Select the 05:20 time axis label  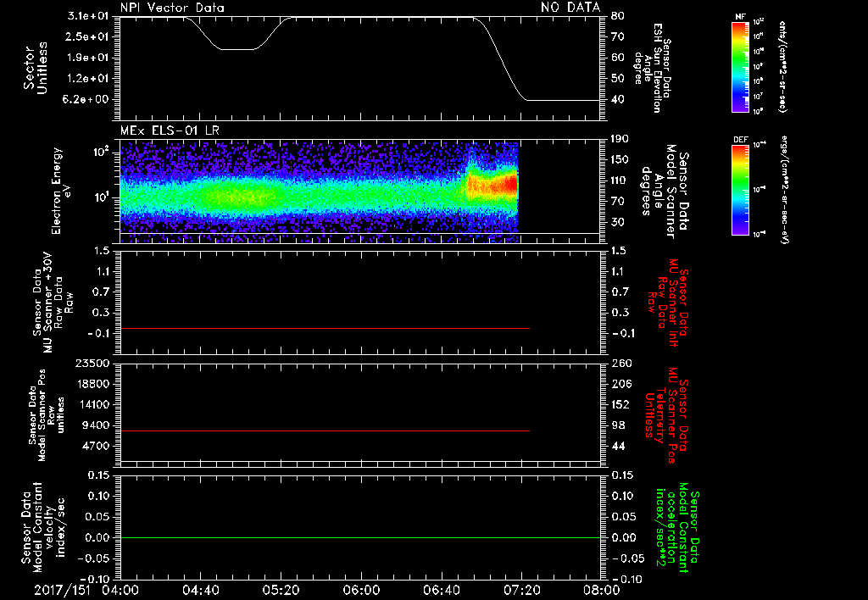[x=281, y=590]
